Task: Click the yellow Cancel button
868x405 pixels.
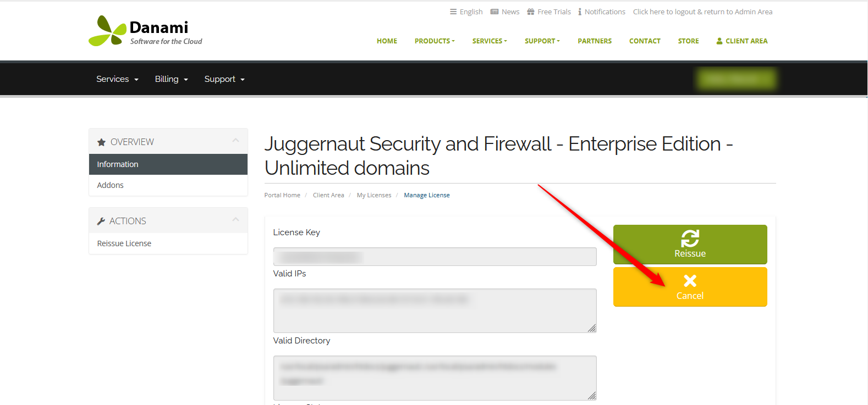Action: coord(690,287)
